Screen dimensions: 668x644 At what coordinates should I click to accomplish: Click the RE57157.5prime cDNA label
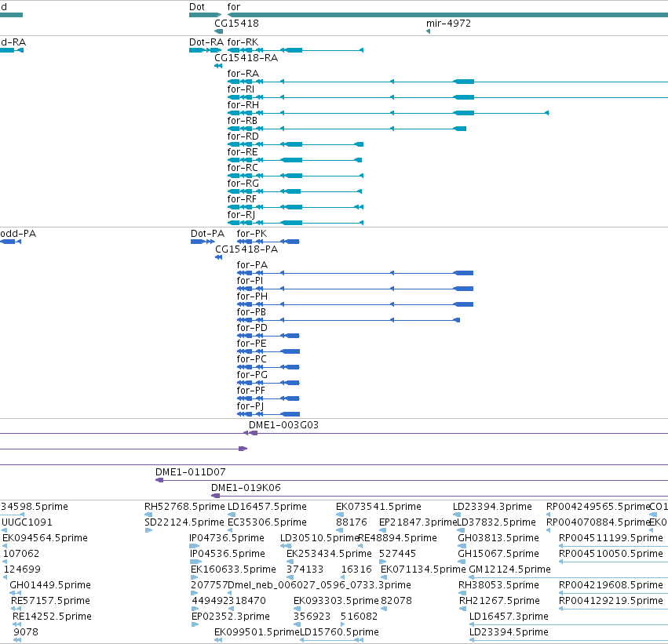point(50,601)
